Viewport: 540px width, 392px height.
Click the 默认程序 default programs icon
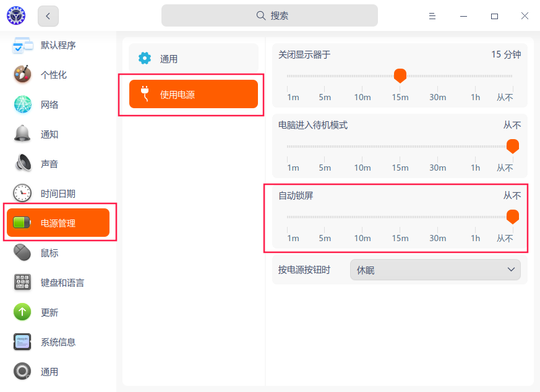point(22,45)
